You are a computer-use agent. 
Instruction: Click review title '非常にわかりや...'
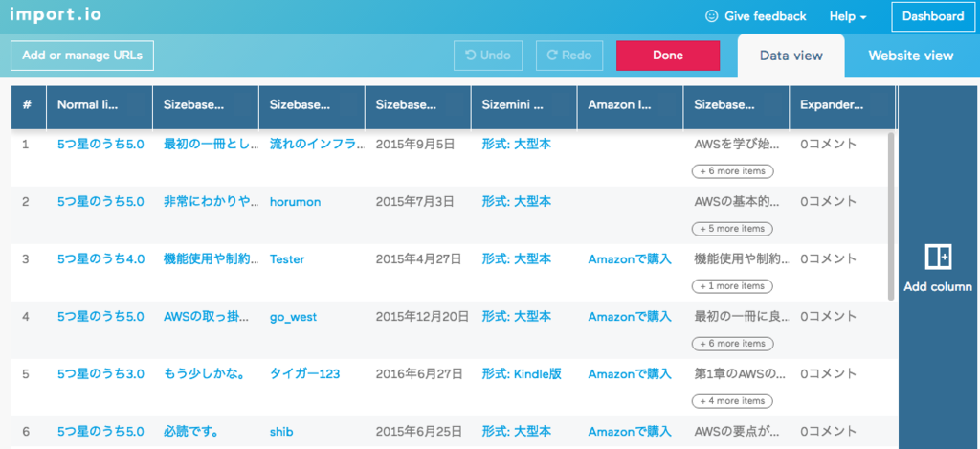point(211,202)
